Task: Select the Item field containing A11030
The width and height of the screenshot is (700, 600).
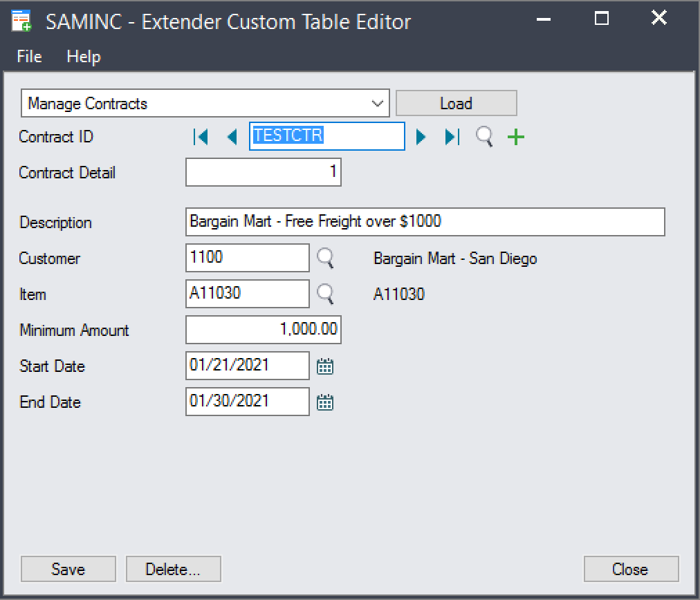Action: (x=248, y=294)
